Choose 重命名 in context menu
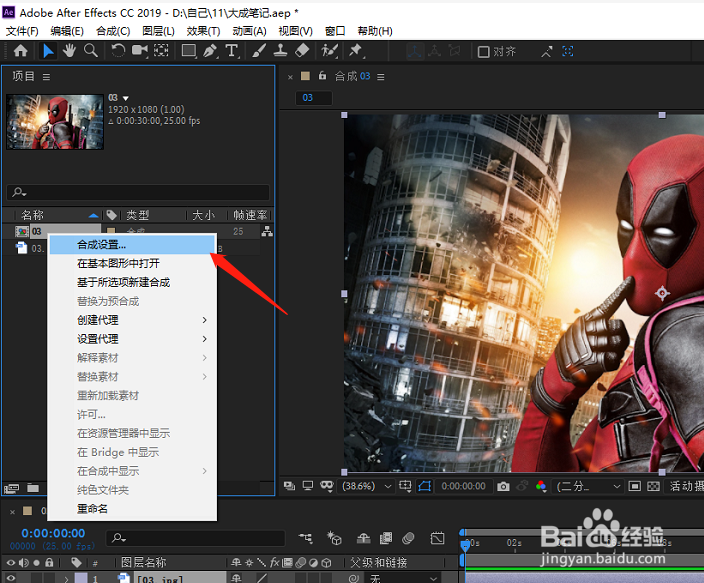The height and width of the screenshot is (583, 704). (x=133, y=509)
